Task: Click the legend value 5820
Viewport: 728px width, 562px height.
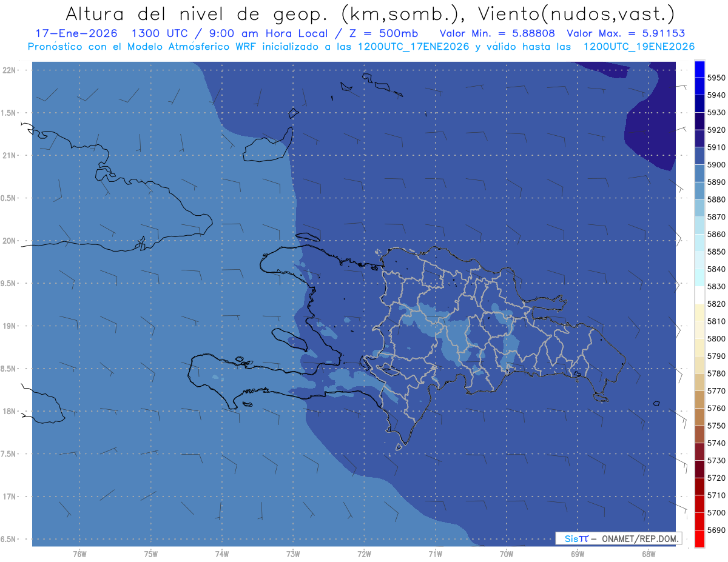Action: point(716,304)
